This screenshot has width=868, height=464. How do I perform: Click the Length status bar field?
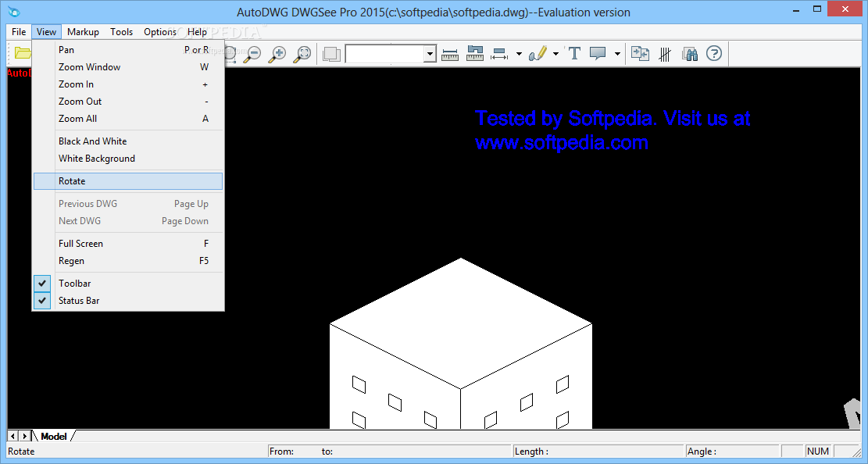[x=598, y=452]
